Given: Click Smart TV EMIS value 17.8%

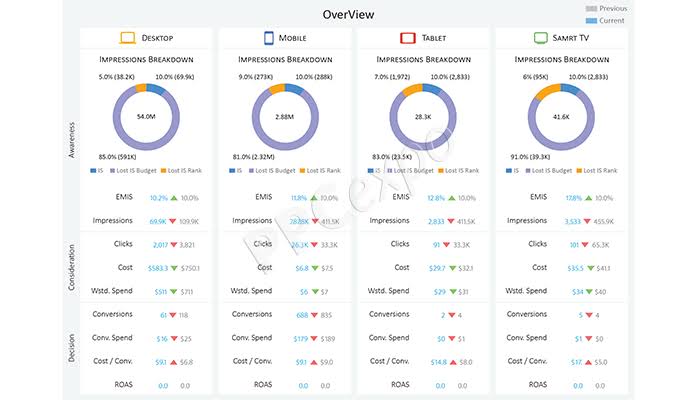Looking at the screenshot, I should (574, 198).
